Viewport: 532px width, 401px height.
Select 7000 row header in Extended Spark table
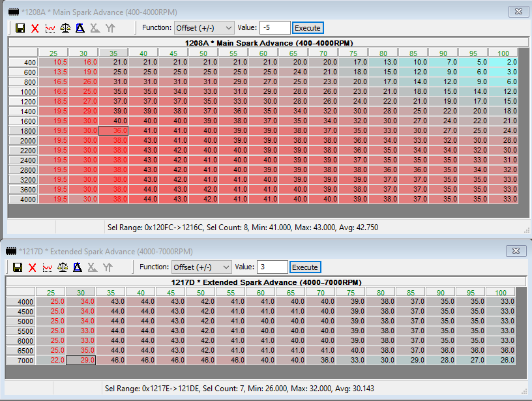click(x=20, y=360)
